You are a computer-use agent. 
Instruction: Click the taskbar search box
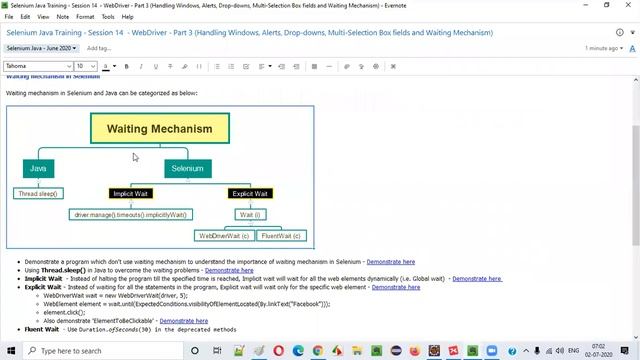[x=102, y=351]
